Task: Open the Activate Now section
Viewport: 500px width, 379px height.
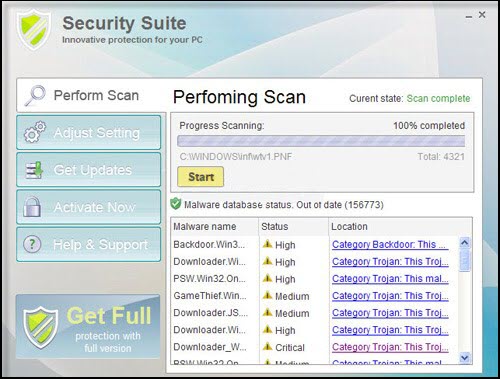Action: pos(89,207)
